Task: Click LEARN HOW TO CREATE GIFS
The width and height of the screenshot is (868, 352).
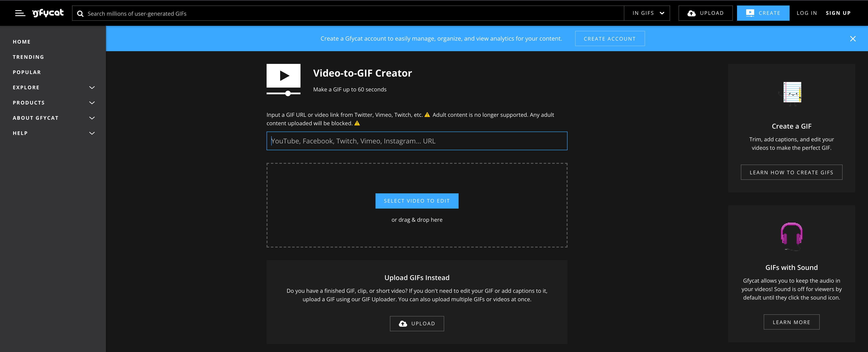Action: click(791, 172)
